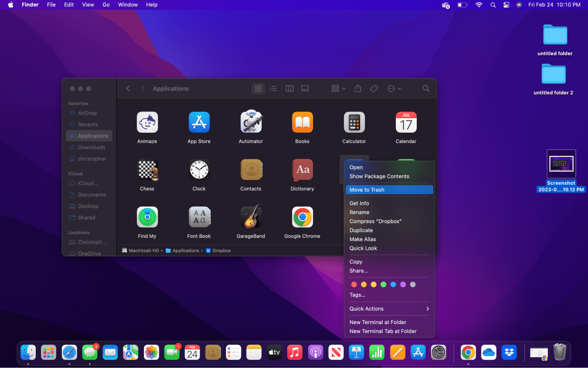This screenshot has height=368, width=588.
Task: Select the Books app icon
Action: [x=302, y=122]
